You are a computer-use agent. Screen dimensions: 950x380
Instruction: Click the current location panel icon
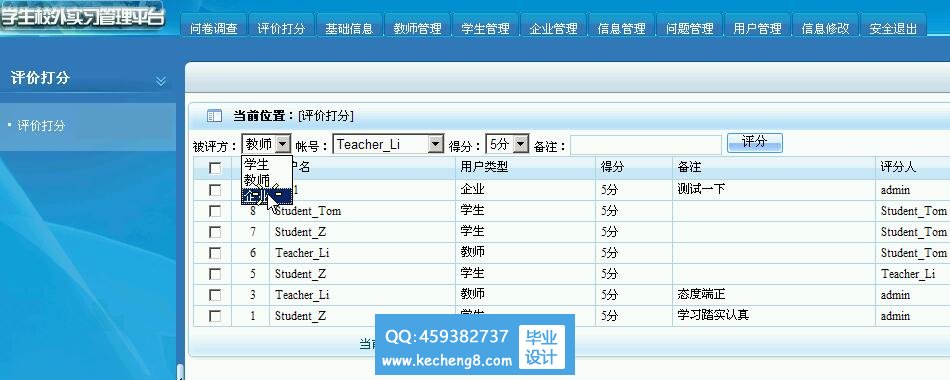214,116
